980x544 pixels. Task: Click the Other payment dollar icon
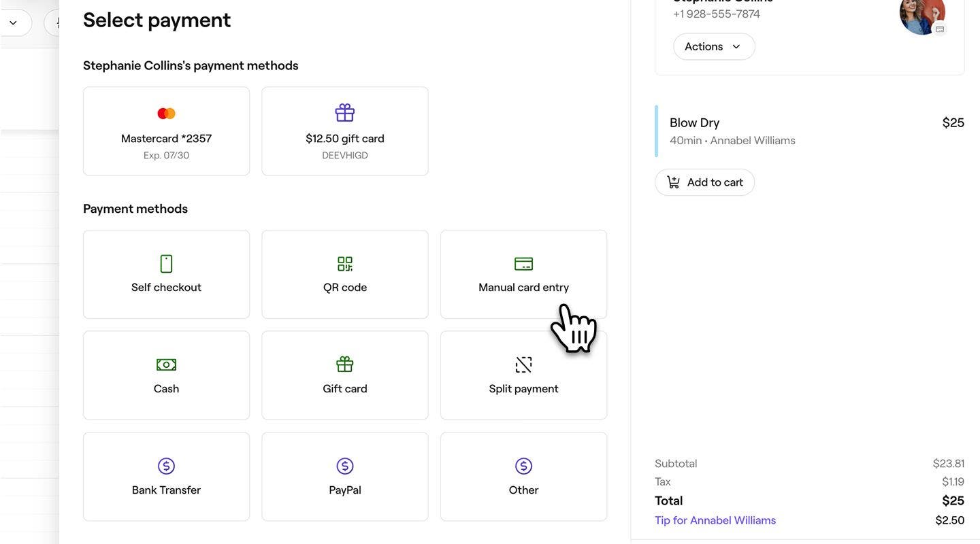pos(523,466)
